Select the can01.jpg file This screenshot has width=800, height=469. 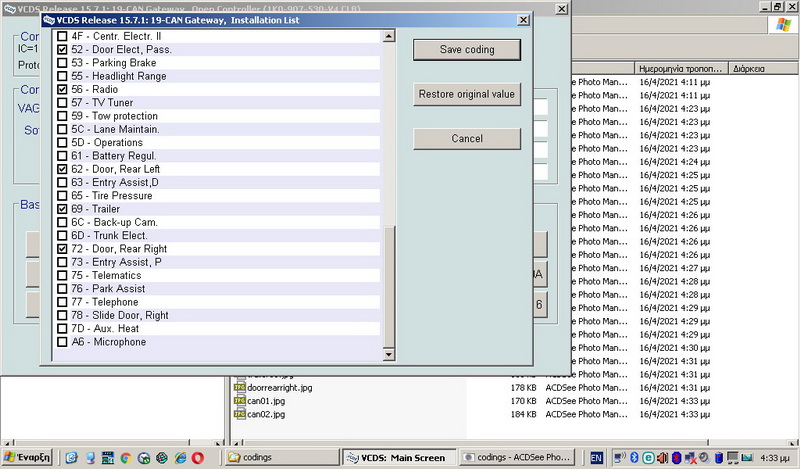[266, 401]
